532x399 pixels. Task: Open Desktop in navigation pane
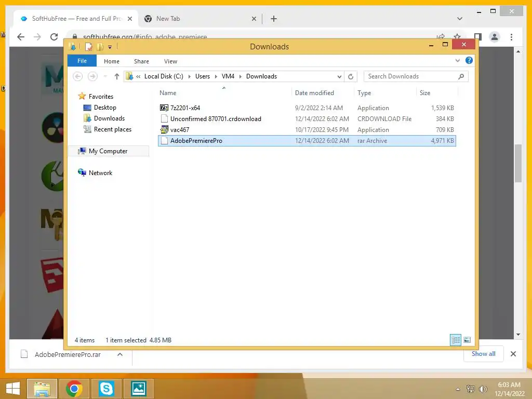[105, 108]
